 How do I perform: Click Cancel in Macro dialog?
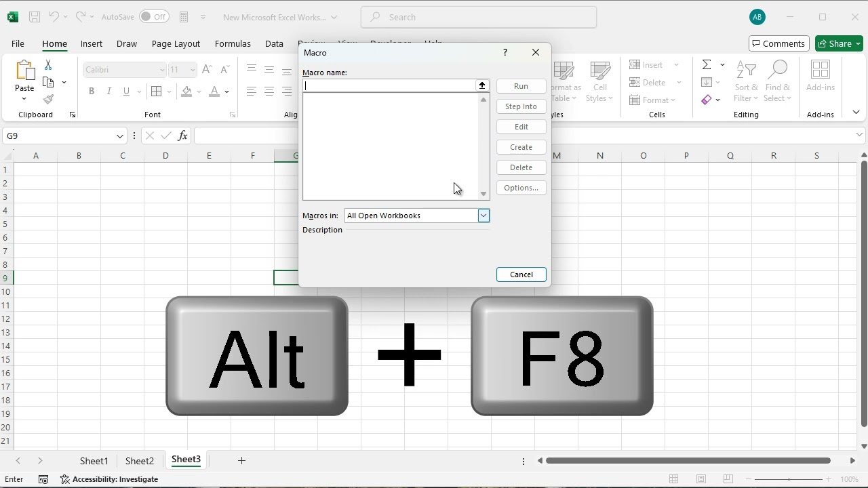pos(521,274)
